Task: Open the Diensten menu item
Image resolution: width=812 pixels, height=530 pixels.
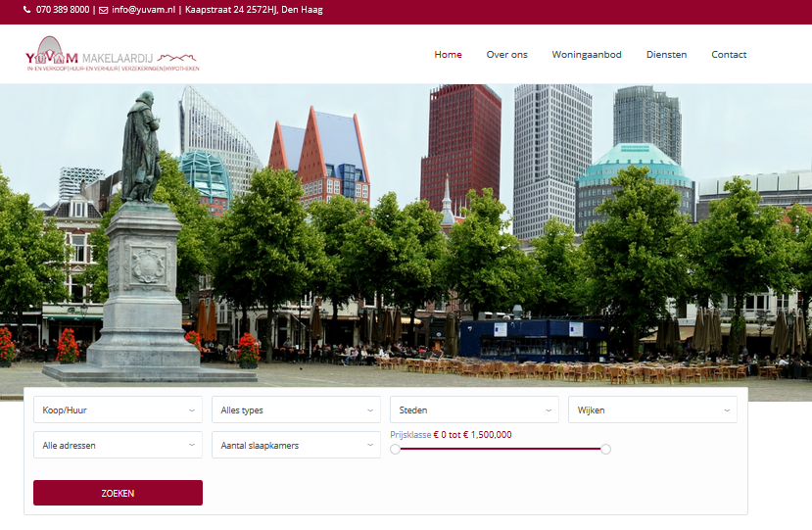Action: pos(666,55)
